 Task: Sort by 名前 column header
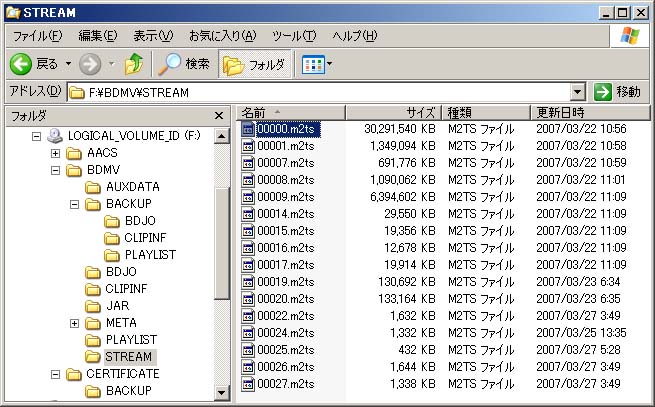[x=292, y=113]
